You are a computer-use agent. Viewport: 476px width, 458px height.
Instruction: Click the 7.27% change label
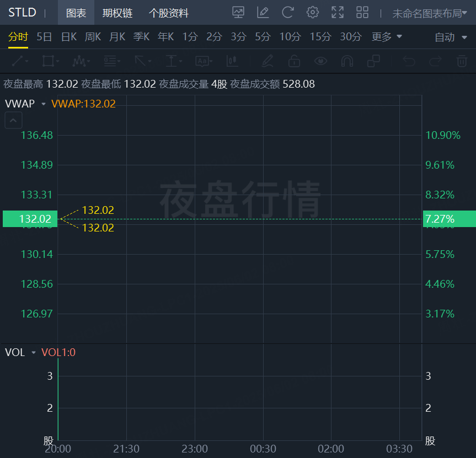coord(450,219)
